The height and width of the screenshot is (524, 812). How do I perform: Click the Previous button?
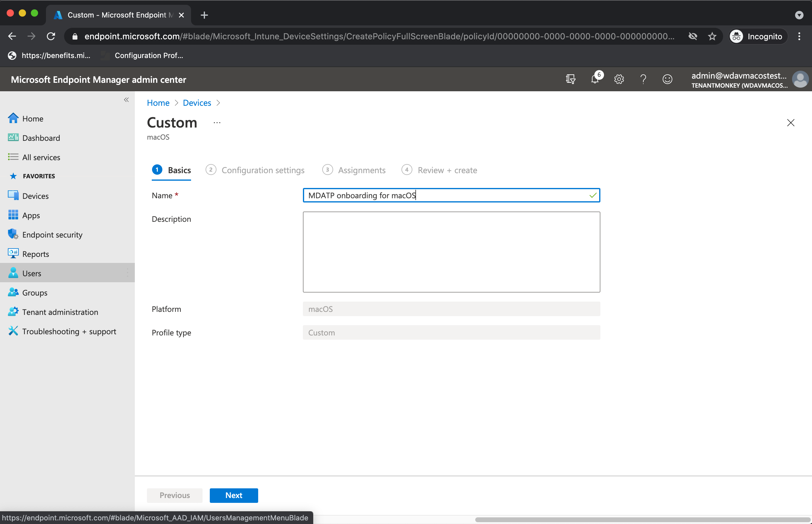click(x=175, y=495)
